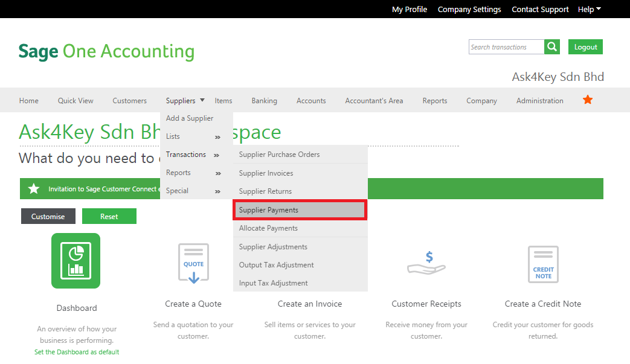Click the orange favorites star icon
This screenshot has height=364, width=630.
pyautogui.click(x=588, y=100)
